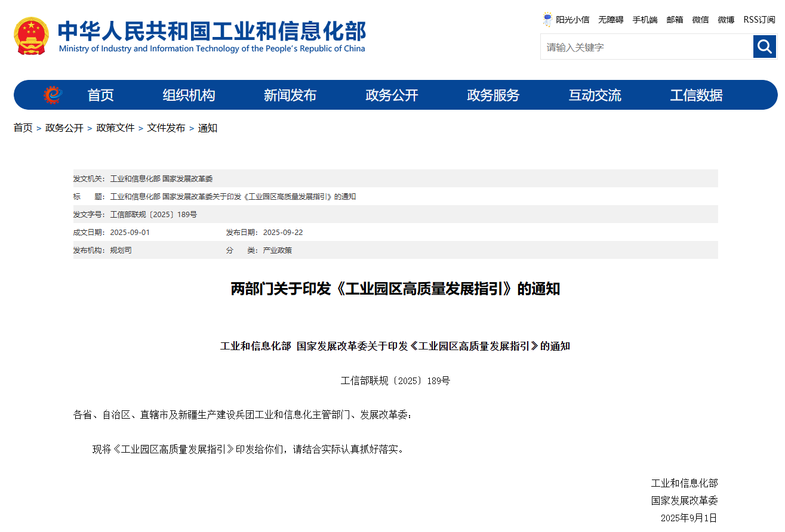
Task: Open 政务服务 navigation item
Action: (493, 95)
